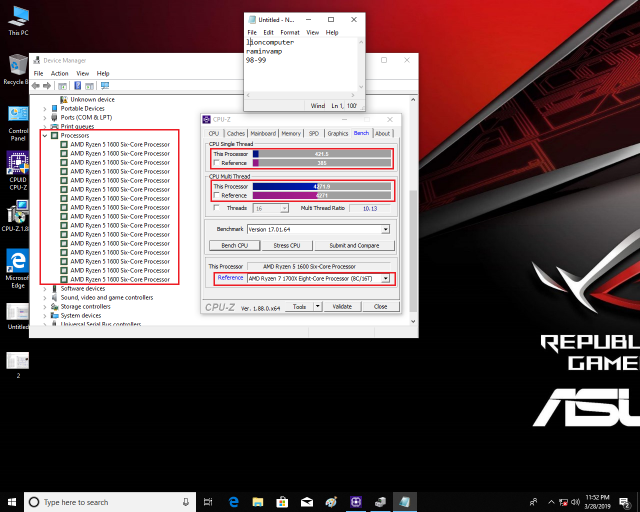Click the Submit and Compare button
The width and height of the screenshot is (640, 512).
tap(354, 245)
